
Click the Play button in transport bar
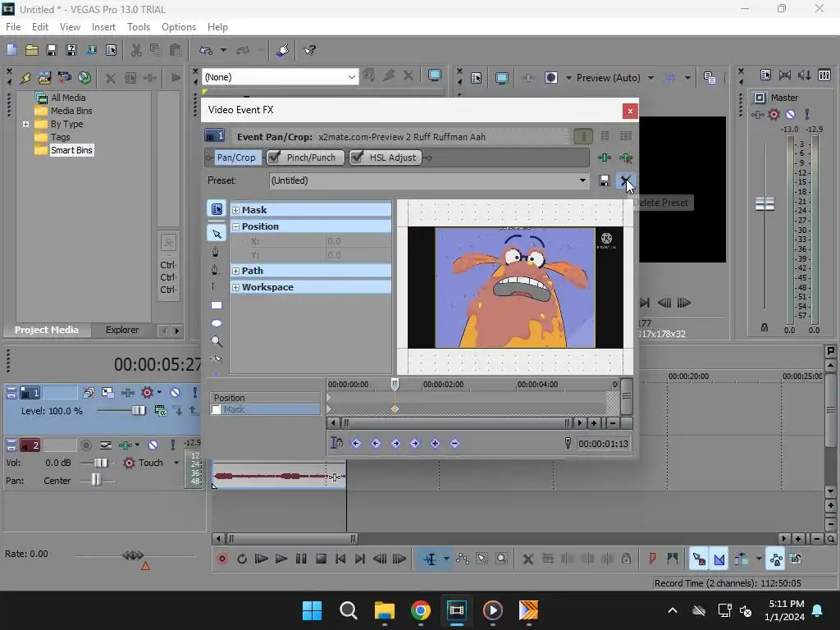[x=281, y=559]
